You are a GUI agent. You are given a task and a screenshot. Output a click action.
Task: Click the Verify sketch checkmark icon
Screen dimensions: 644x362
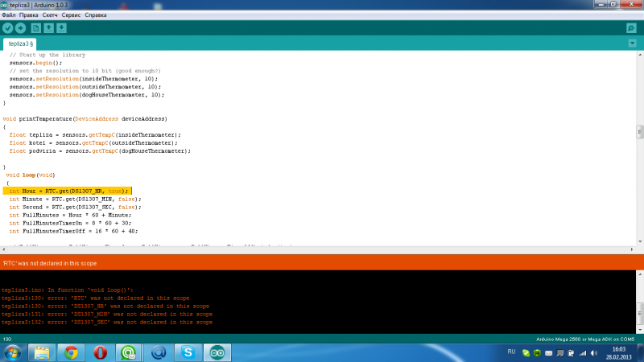click(x=8, y=28)
